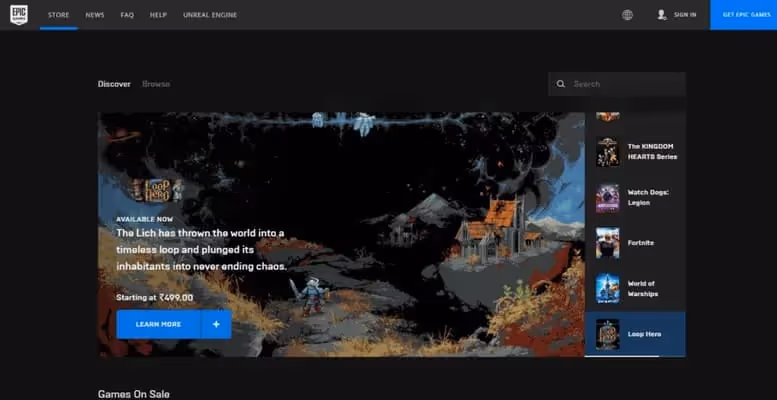Click Get Epic Games button

(x=743, y=15)
